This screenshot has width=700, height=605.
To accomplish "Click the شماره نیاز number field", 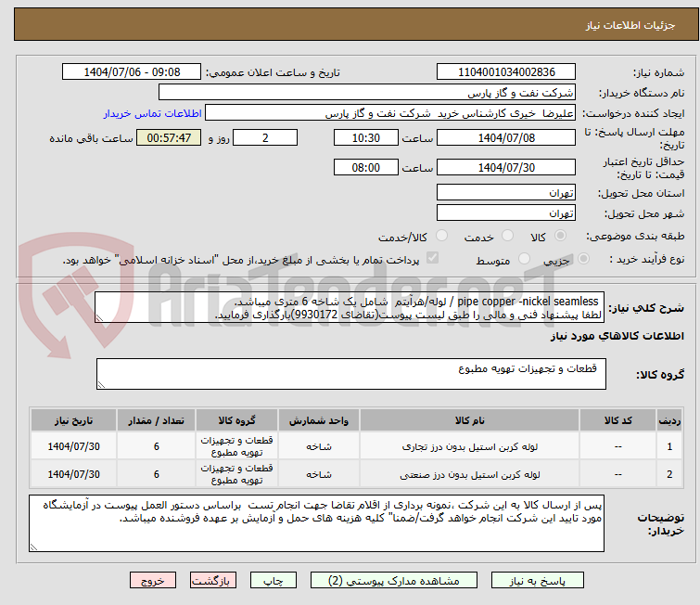I will tap(505, 71).
